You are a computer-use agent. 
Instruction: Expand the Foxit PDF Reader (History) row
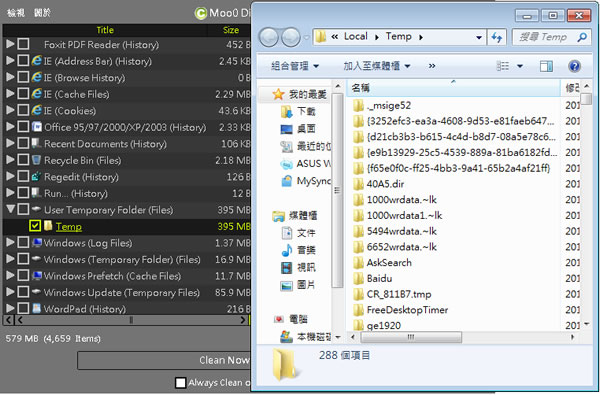tap(10, 44)
